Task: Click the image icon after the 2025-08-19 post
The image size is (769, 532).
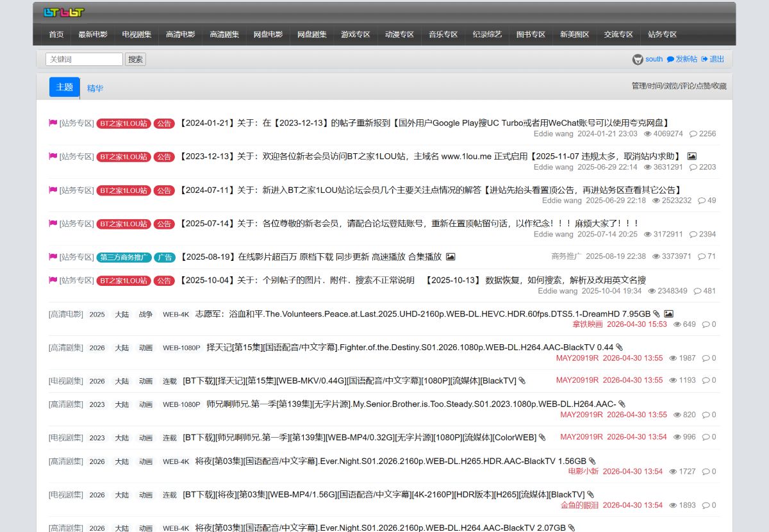Action: [x=451, y=256]
